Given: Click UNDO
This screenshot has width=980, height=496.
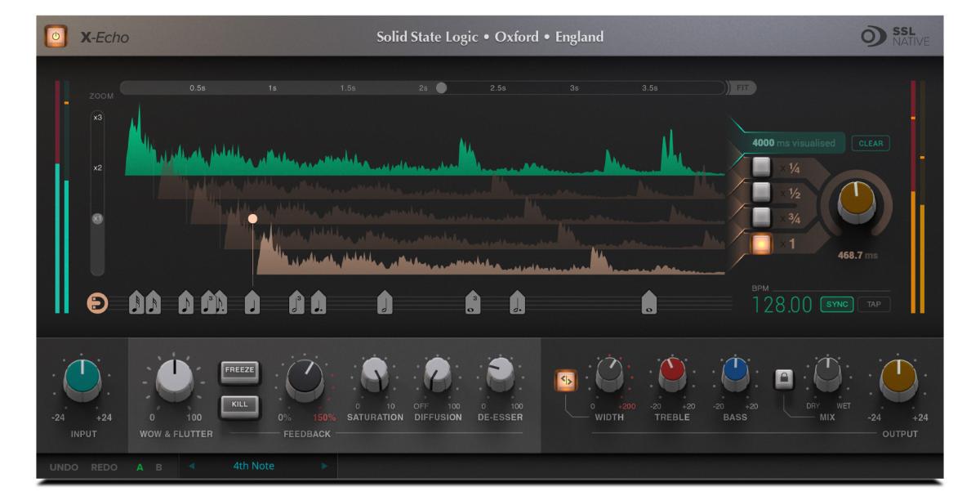Looking at the screenshot, I should coord(62,467).
